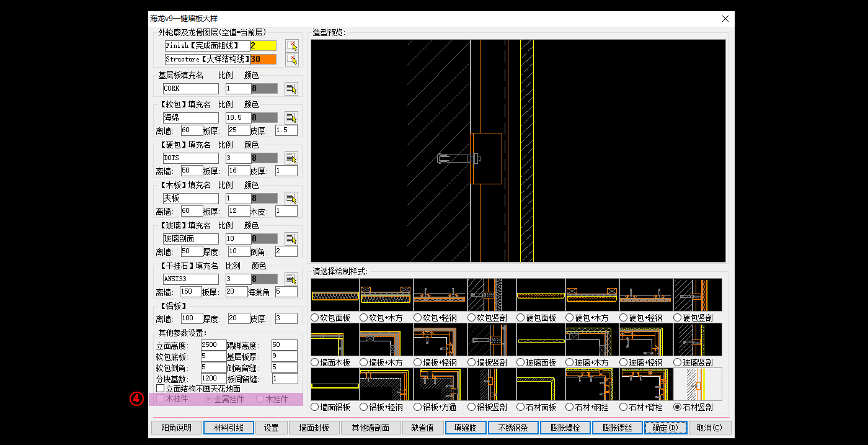Click the 石材+钢挂 preview thumbnail
Image resolution: width=868 pixels, height=445 pixels.
pyautogui.click(x=591, y=384)
